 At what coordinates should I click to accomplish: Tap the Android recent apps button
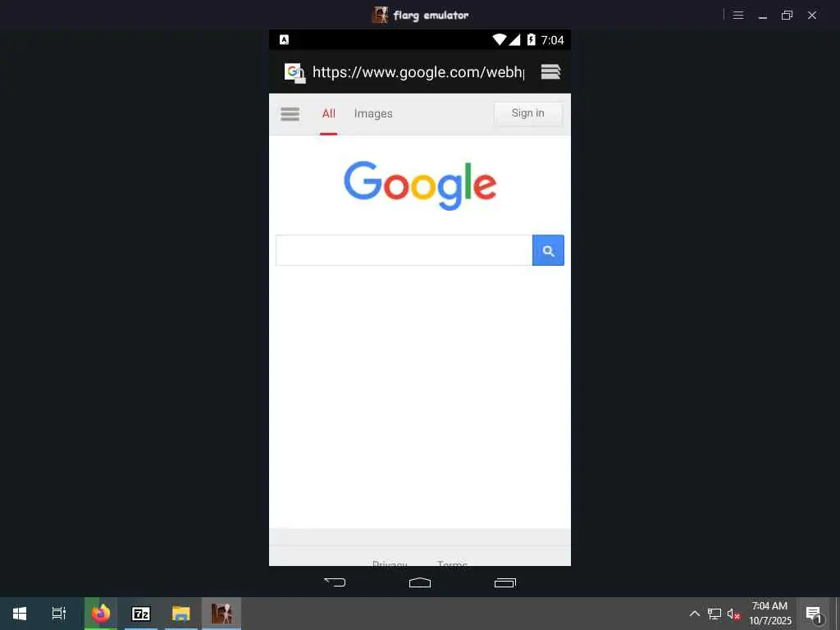(505, 582)
